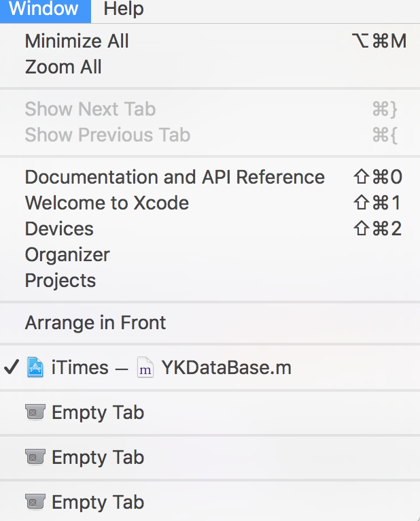
Task: Open Documentation and API Reference
Action: (x=175, y=178)
